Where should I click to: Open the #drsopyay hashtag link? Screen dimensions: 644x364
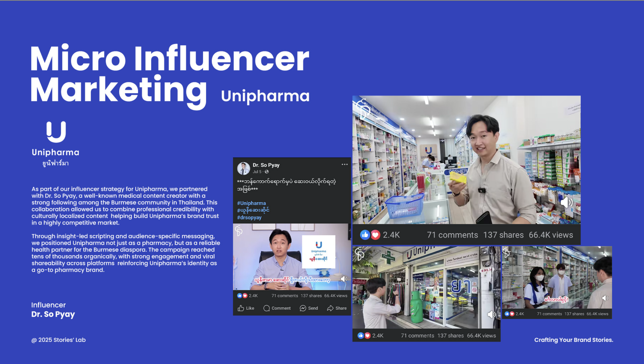pos(249,218)
